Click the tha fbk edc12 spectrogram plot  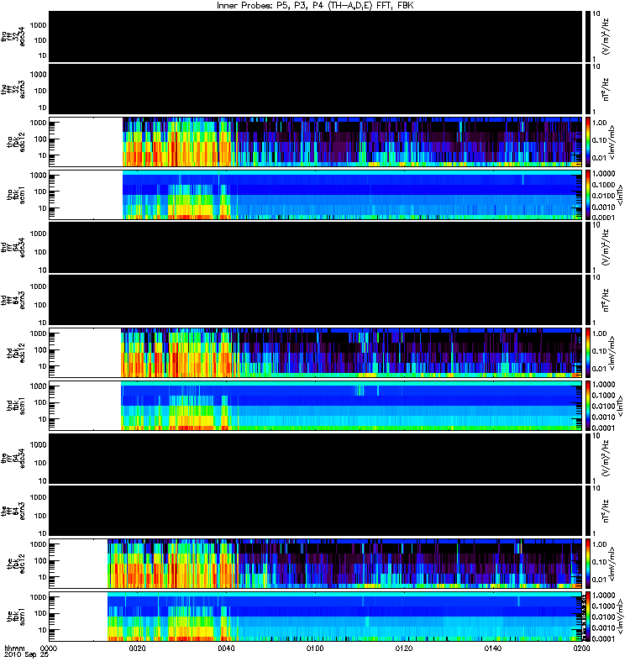pyautogui.click(x=315, y=142)
